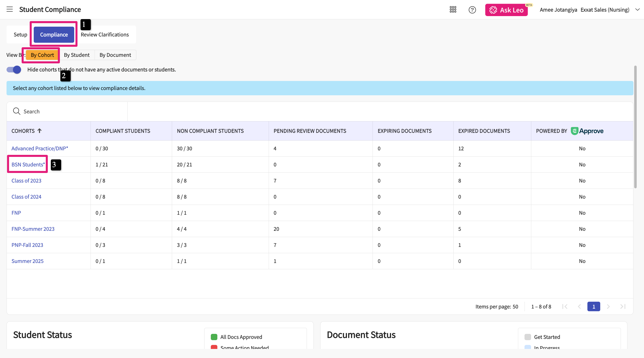Jump to first page icon
The width and height of the screenshot is (644, 358).
point(565,306)
